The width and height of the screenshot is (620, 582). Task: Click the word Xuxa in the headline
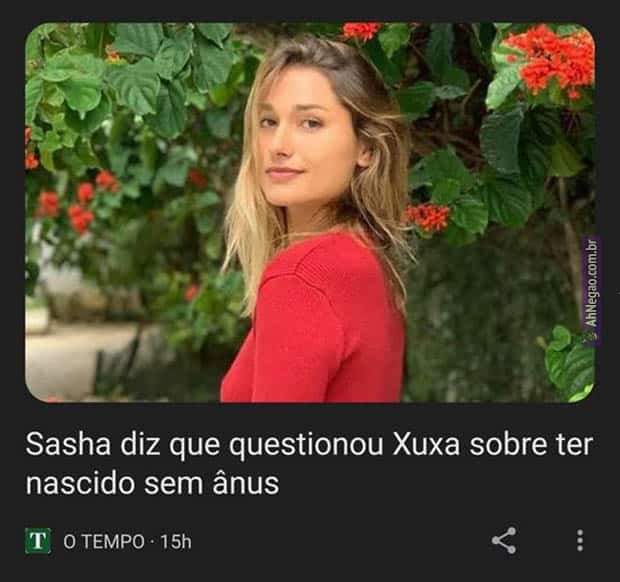(426, 445)
